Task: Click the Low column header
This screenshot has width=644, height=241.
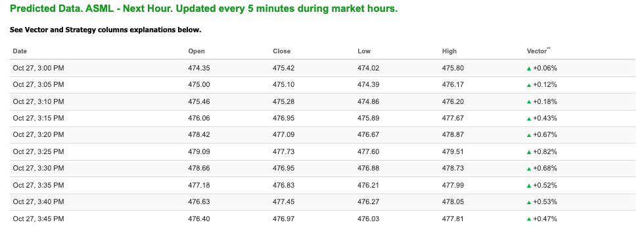Action: click(364, 51)
